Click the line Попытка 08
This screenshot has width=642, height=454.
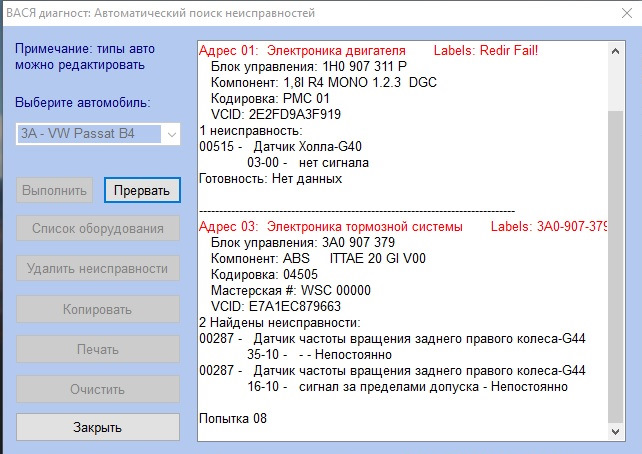233,418
